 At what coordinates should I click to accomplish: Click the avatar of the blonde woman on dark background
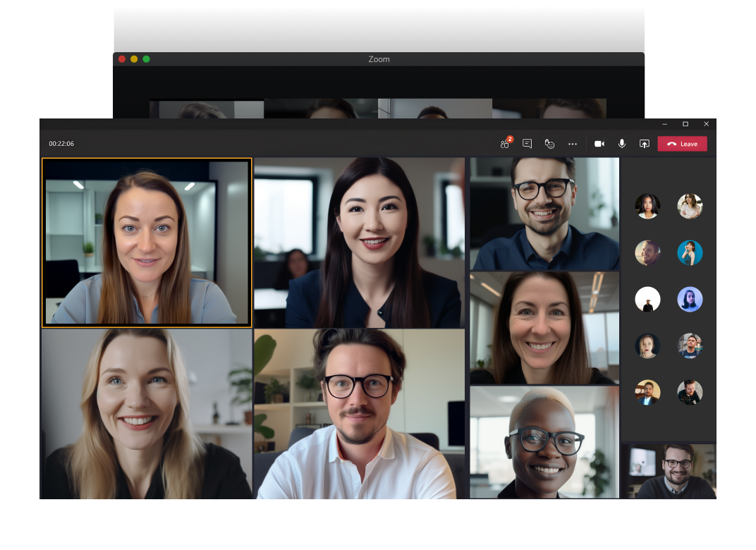(x=647, y=346)
